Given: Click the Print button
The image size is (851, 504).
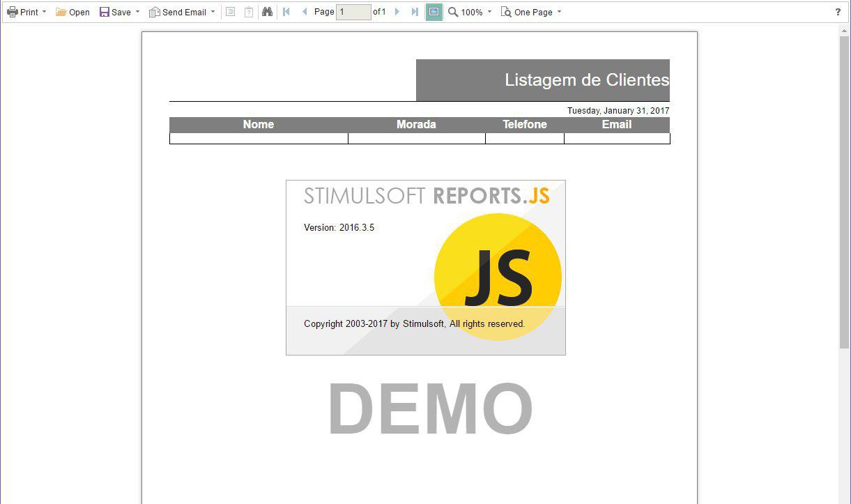Looking at the screenshot, I should [x=26, y=12].
